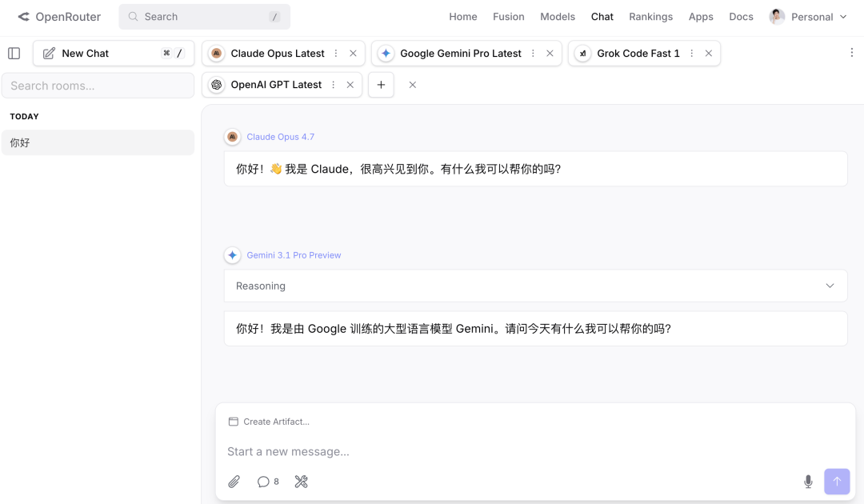Screen dimensions: 864x504
Task: Open options menu for Claude Opus Latest
Action: [x=336, y=54]
